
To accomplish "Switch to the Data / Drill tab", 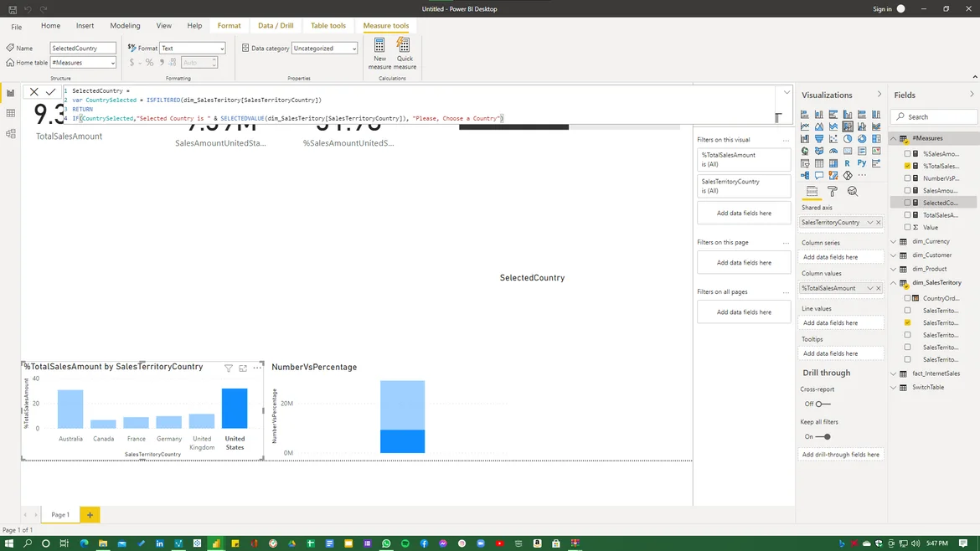I will tap(276, 26).
